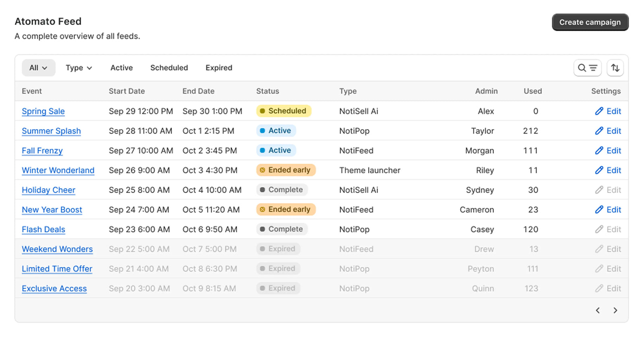This screenshot has height=339, width=644.
Task: Click disabled Edit for Limited Time Offer
Action: point(608,269)
